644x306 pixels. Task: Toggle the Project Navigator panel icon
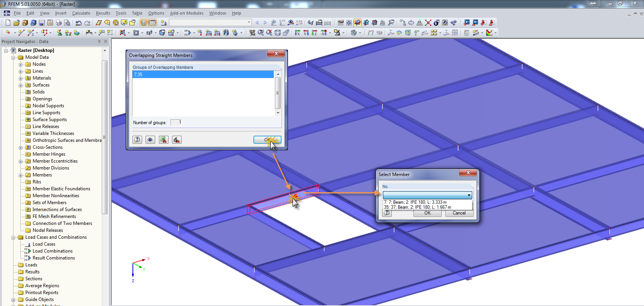tap(144, 23)
